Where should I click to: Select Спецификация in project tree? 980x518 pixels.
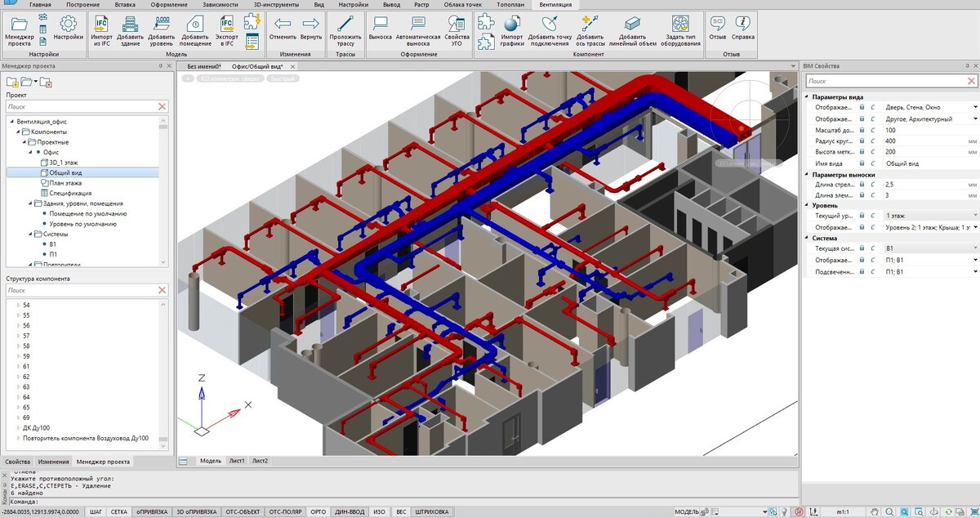click(x=69, y=194)
